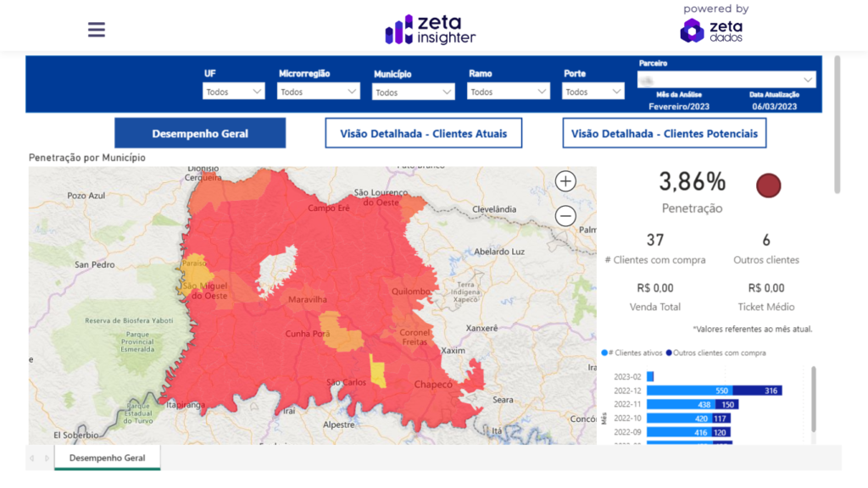Open the hamburger navigation menu
Viewport: 868px width, 488px height.
pos(97,30)
